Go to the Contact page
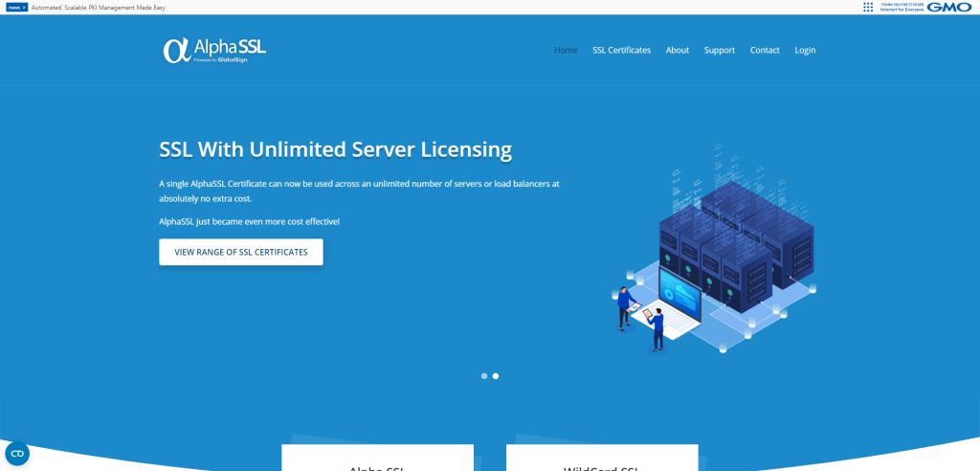Viewport: 980px width, 471px height. [765, 50]
